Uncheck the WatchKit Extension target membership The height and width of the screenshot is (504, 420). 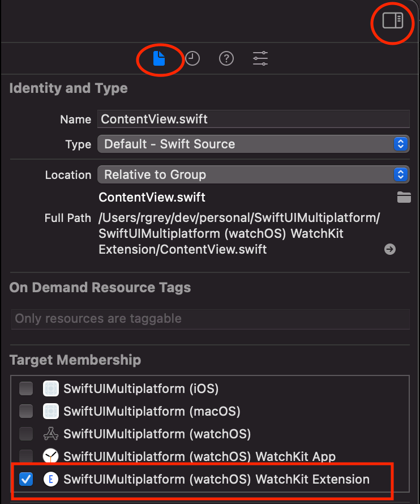[x=26, y=479]
